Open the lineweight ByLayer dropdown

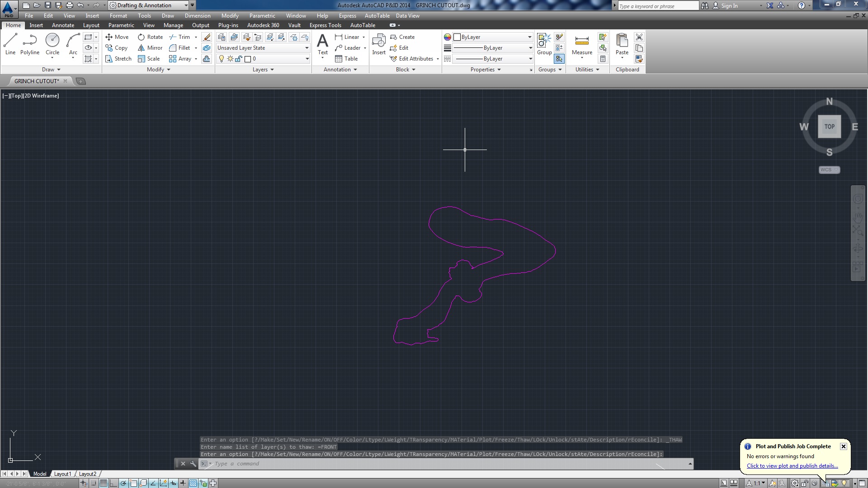coord(493,48)
